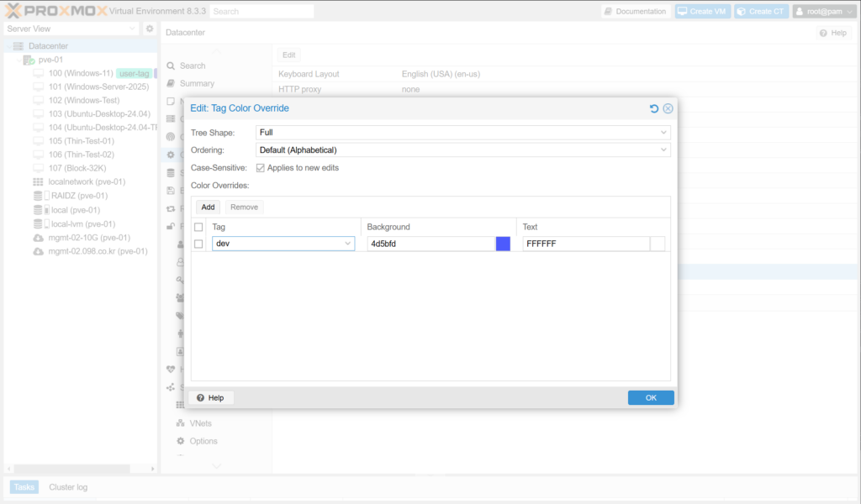Viewport: 861px width, 504px height.
Task: Open the Tasks tab
Action: click(x=24, y=487)
